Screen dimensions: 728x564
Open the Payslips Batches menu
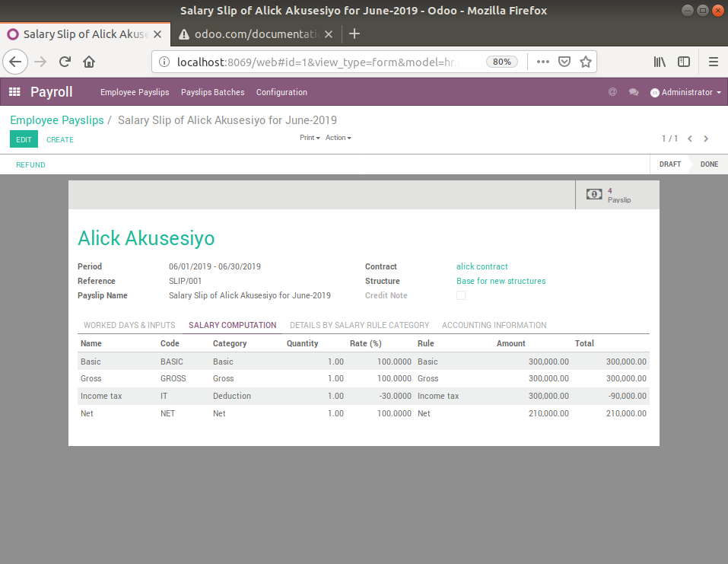click(x=212, y=92)
